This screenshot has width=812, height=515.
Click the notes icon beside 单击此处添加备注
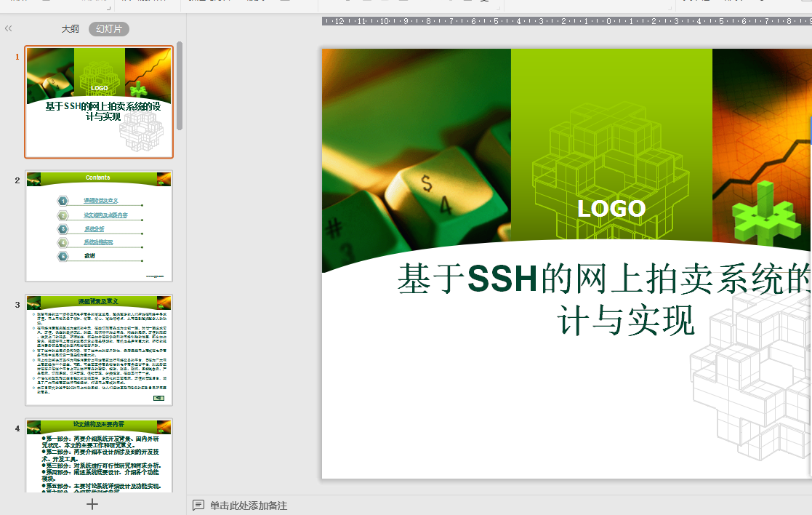pyautogui.click(x=198, y=505)
